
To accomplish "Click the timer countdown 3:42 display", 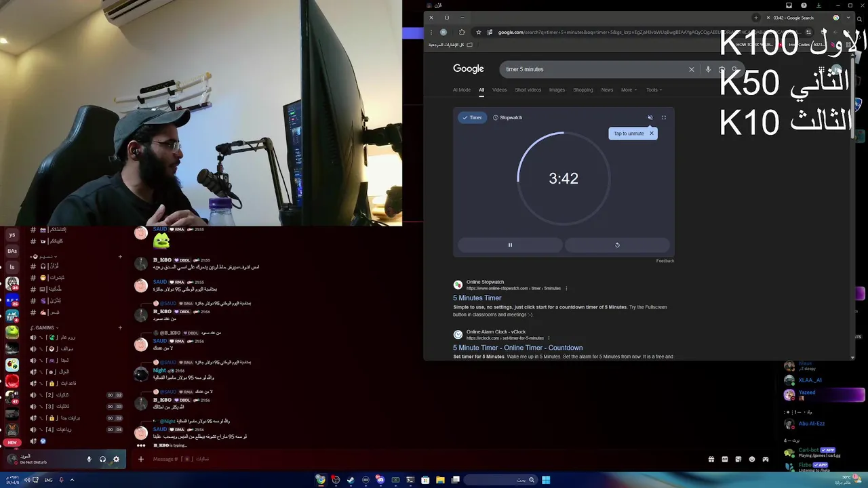I will point(564,178).
